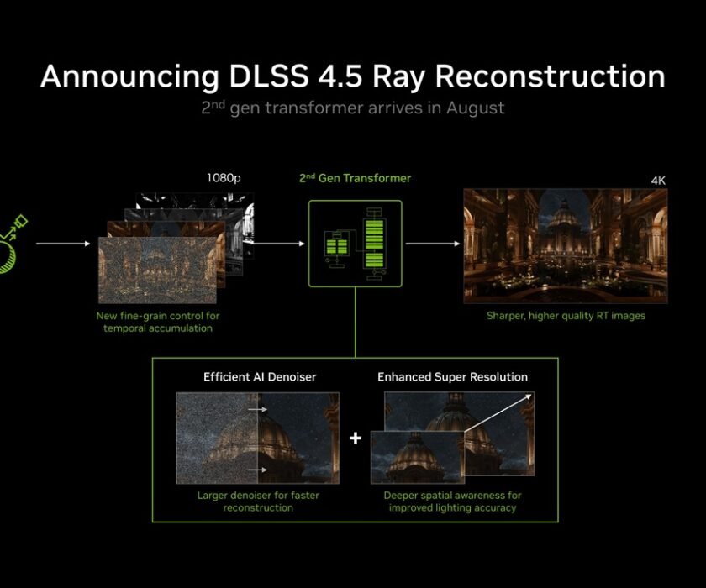Click the '4K' label

658,181
